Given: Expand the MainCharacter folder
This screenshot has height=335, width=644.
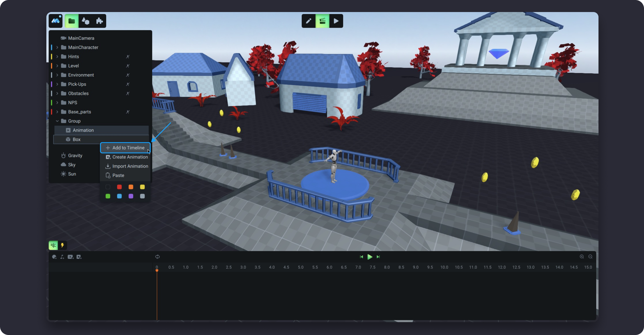Looking at the screenshot, I should tap(57, 47).
